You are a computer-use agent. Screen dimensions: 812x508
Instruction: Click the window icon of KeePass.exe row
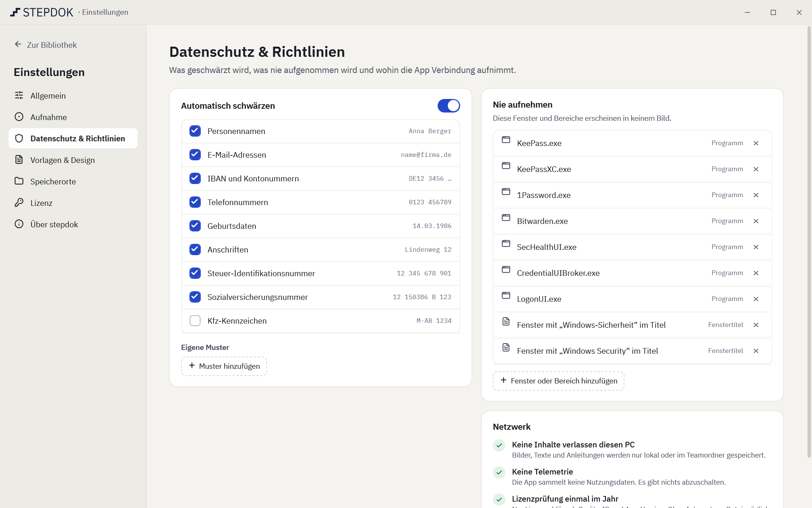coord(506,140)
